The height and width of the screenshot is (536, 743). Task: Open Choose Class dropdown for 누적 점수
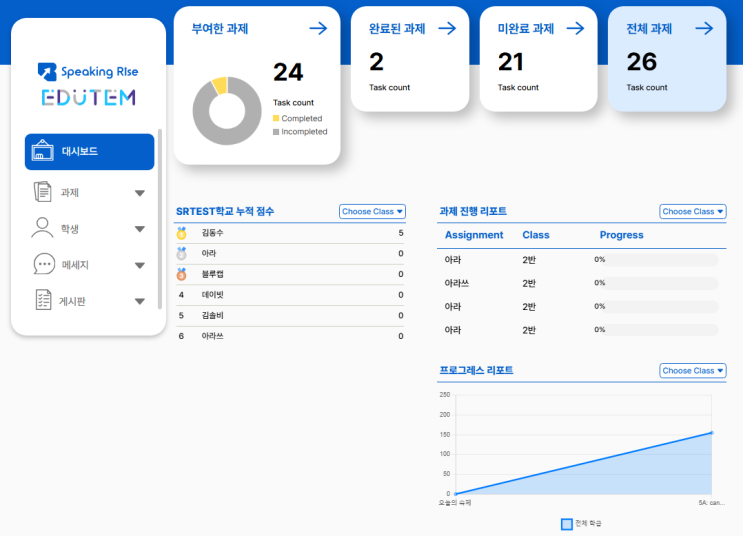372,211
